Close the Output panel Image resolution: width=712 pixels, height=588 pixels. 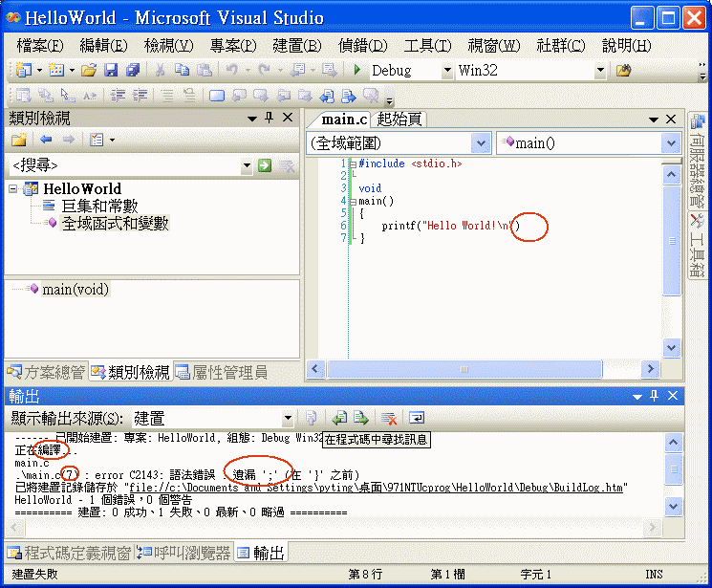[x=673, y=396]
